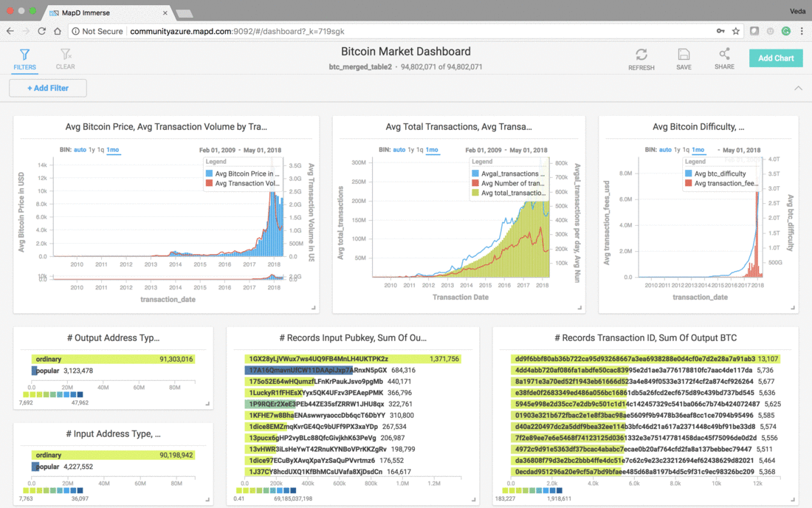Click Avg Bitcoin Difficulty chart title
This screenshot has width=812, height=508.
(x=698, y=127)
